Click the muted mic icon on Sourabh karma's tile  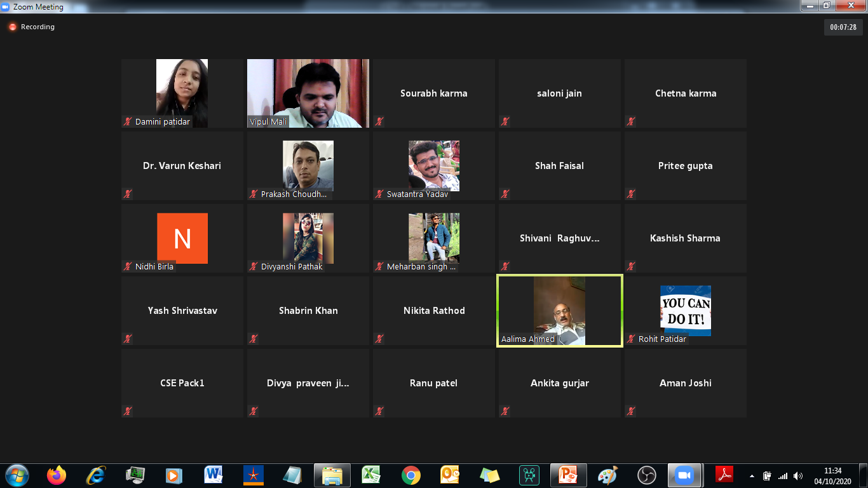tap(379, 121)
